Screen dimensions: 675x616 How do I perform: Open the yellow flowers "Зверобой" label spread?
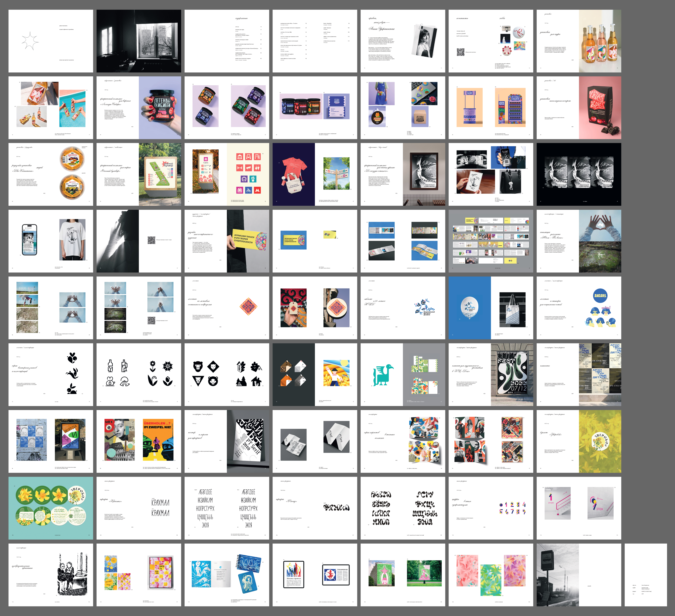[579, 441]
